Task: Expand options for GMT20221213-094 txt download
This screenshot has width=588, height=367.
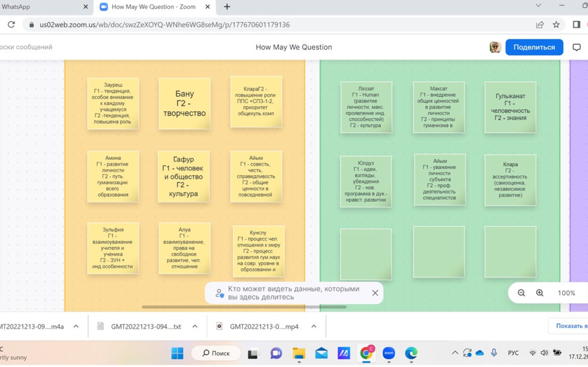Action: tap(195, 326)
